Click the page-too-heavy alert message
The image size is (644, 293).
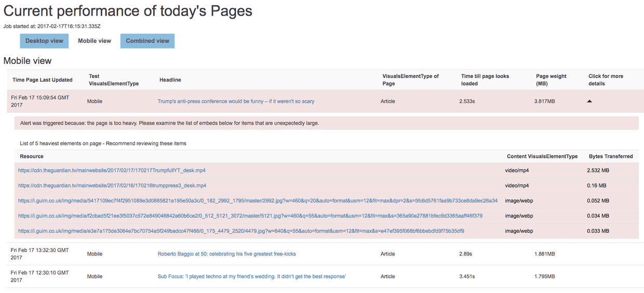(x=169, y=123)
